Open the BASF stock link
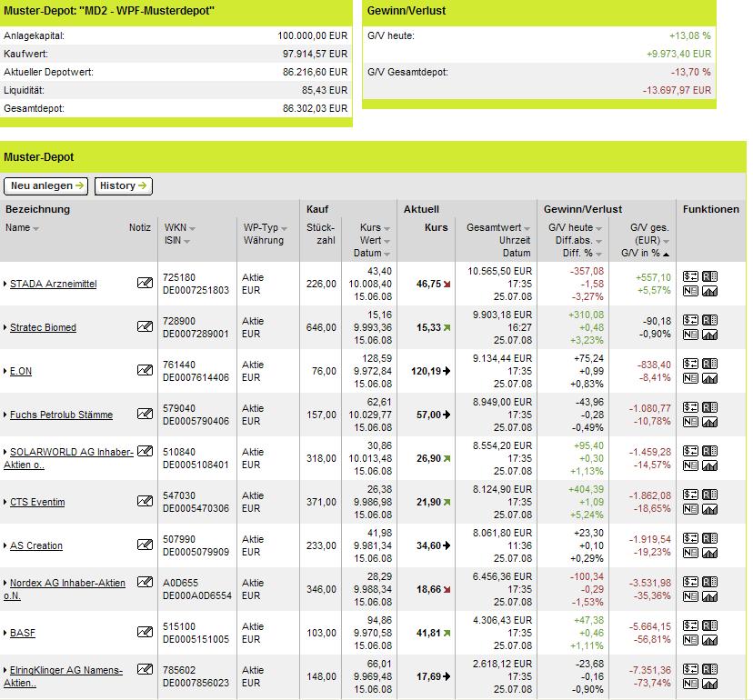Screen dimensions: 753x700 23,633
